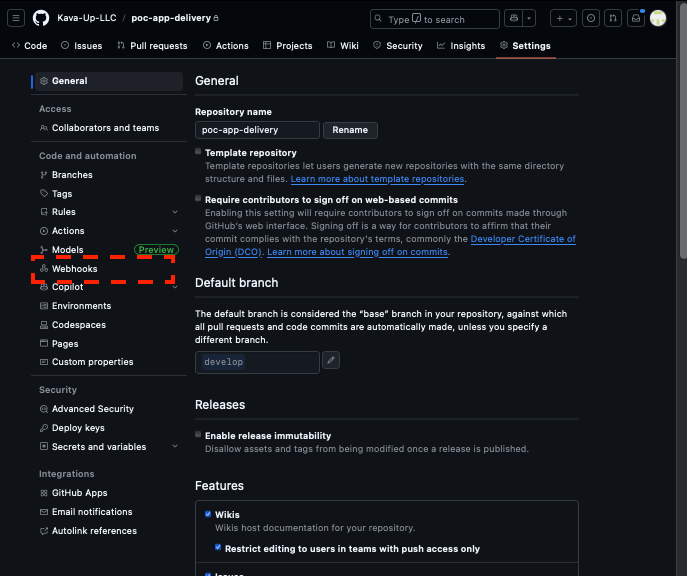This screenshot has width=687, height=576.
Task: Click the Rename button
Action: [350, 130]
